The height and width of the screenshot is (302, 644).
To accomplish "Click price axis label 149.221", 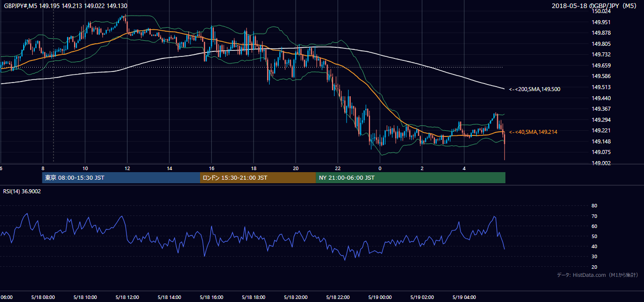I will click(x=601, y=130).
